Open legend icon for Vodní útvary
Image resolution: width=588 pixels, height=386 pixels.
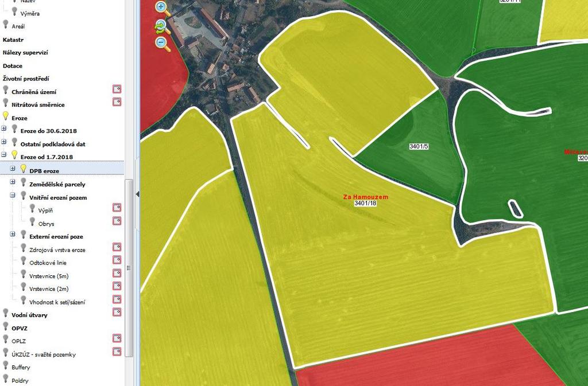pos(117,312)
